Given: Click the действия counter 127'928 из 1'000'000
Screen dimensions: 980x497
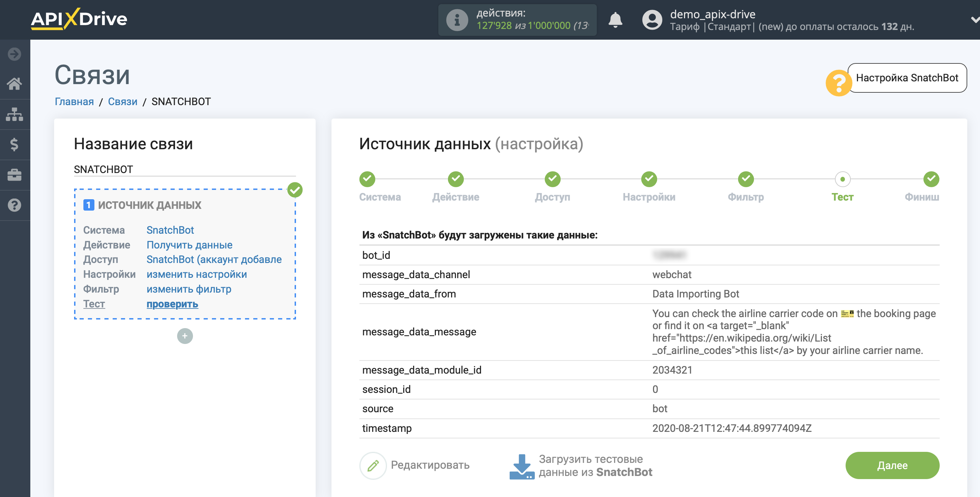Looking at the screenshot, I should (x=533, y=26).
